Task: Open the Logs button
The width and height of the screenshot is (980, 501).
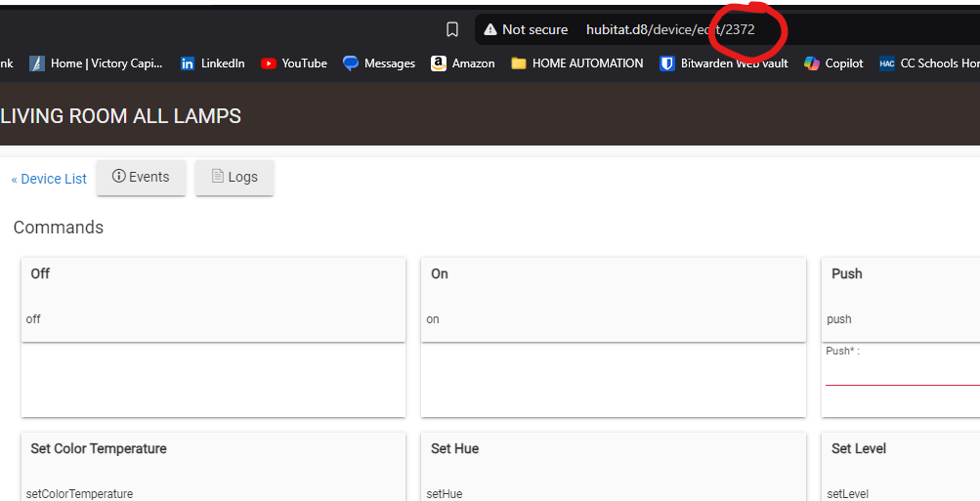Action: coord(234,178)
